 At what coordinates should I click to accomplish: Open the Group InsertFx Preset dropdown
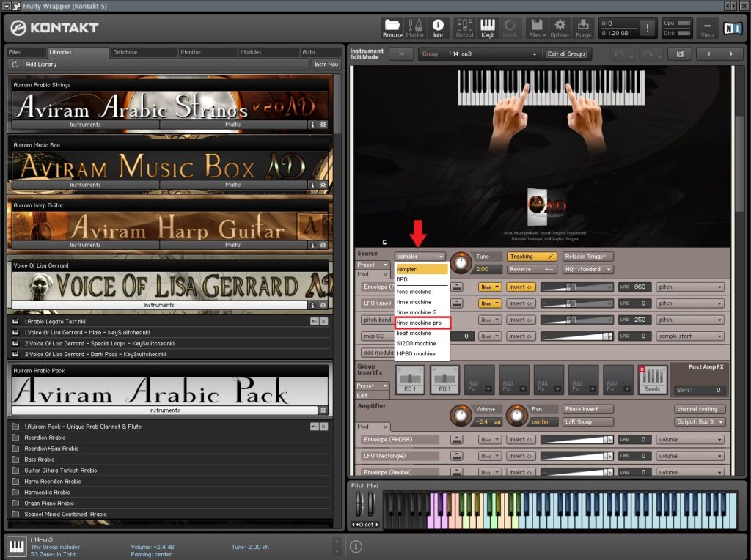point(373,386)
